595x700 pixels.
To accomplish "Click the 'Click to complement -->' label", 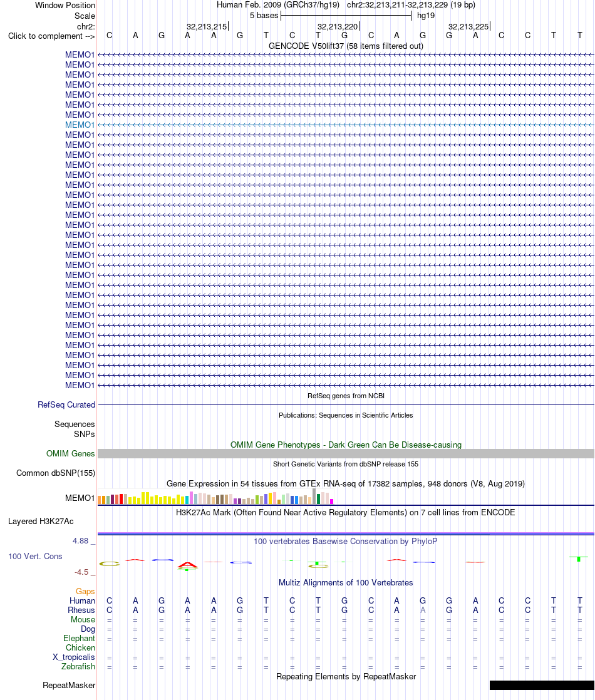I will click(x=51, y=36).
